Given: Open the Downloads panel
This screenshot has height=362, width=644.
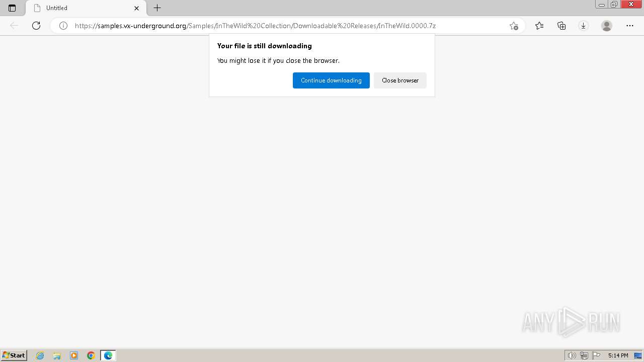Looking at the screenshot, I should coord(584,26).
